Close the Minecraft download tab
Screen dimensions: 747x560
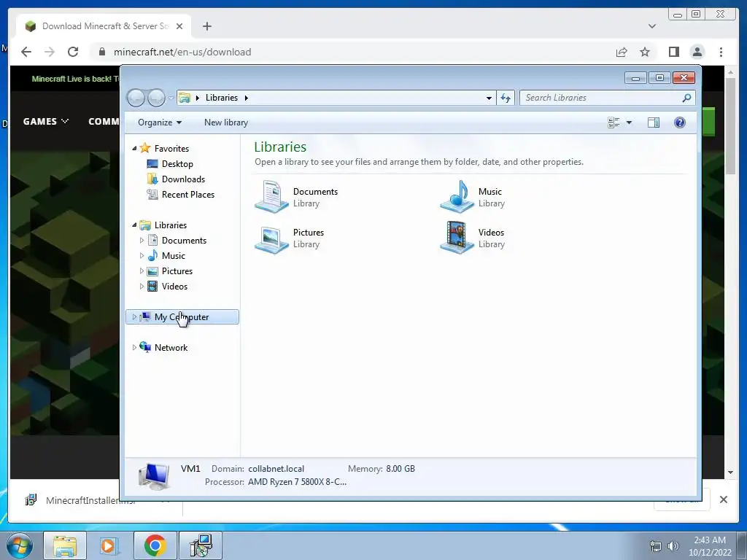(x=179, y=26)
